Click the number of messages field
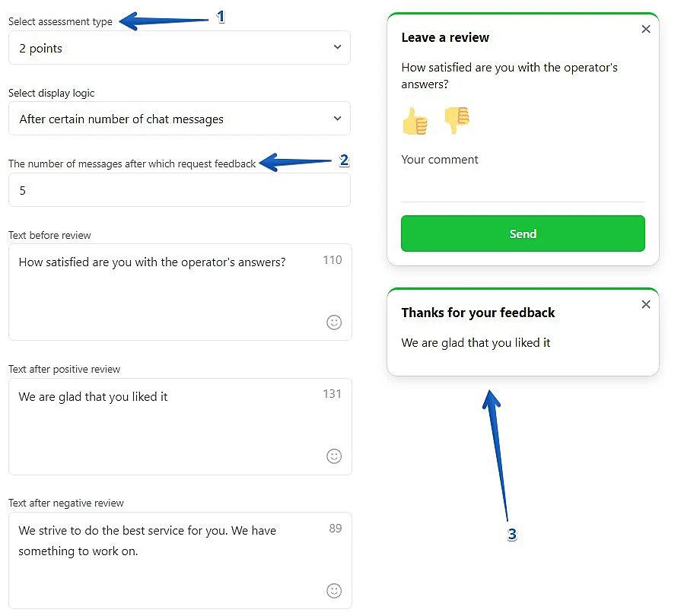The height and width of the screenshot is (616, 681). tap(179, 190)
